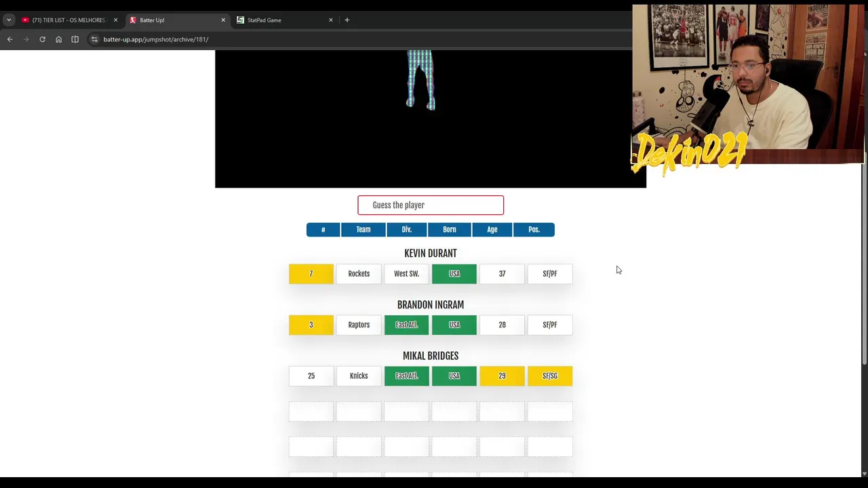Click the Raptors team cell

359,325
